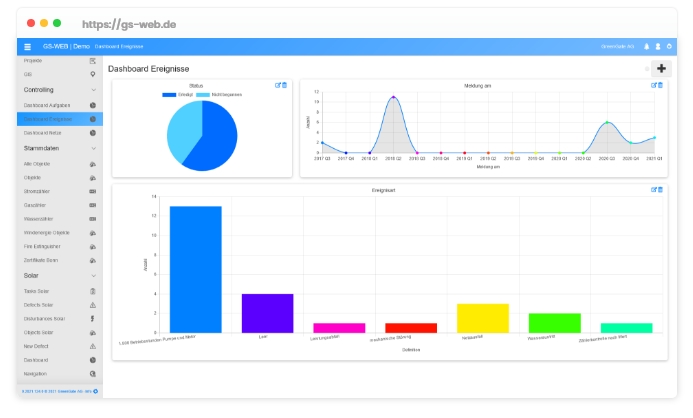Open the hamburger menu in header

(x=28, y=47)
